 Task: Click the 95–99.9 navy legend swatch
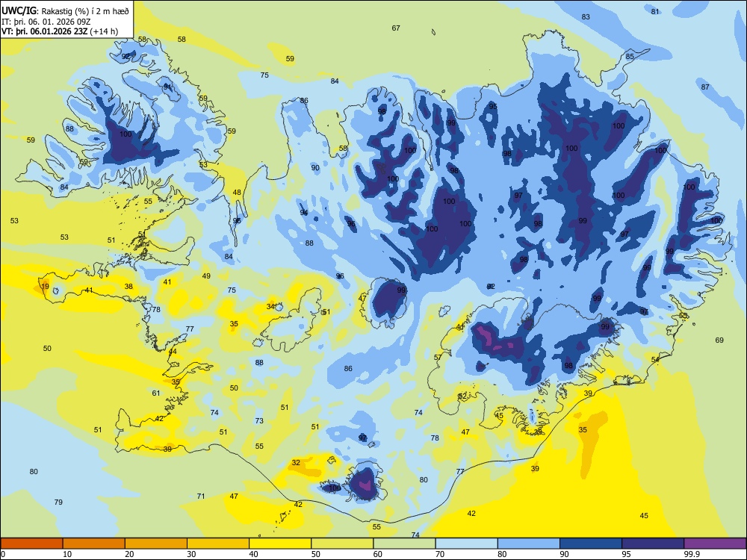tap(653, 544)
